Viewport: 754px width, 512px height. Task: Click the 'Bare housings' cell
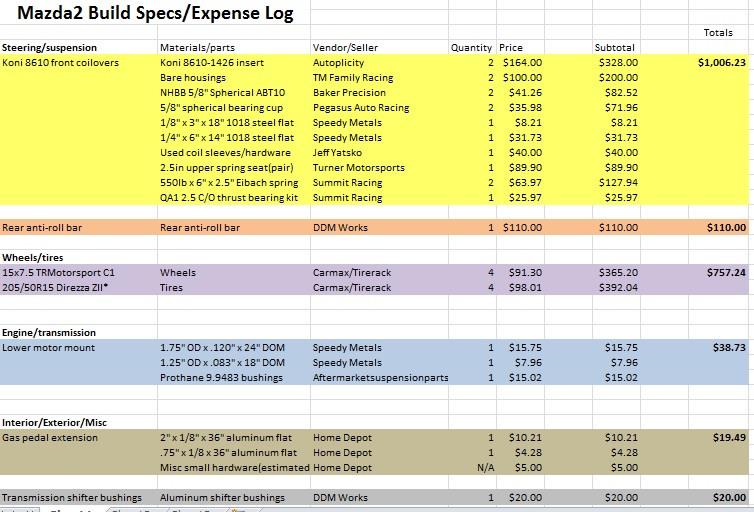[x=234, y=77]
